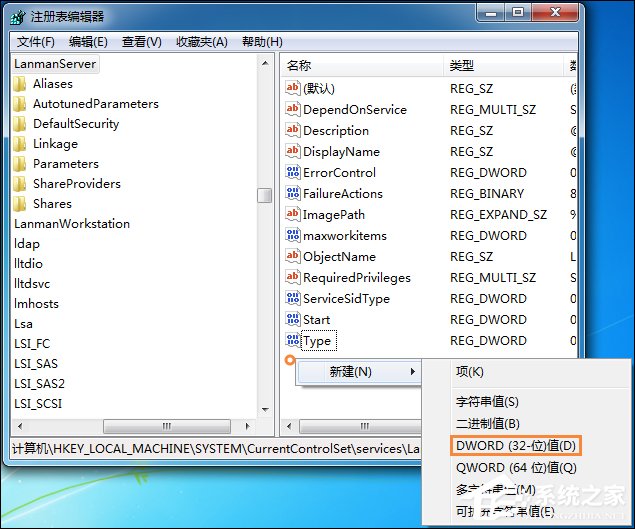This screenshot has height=529, width=635.
Task: Click tree pane scroll up arrow
Action: 265,64
